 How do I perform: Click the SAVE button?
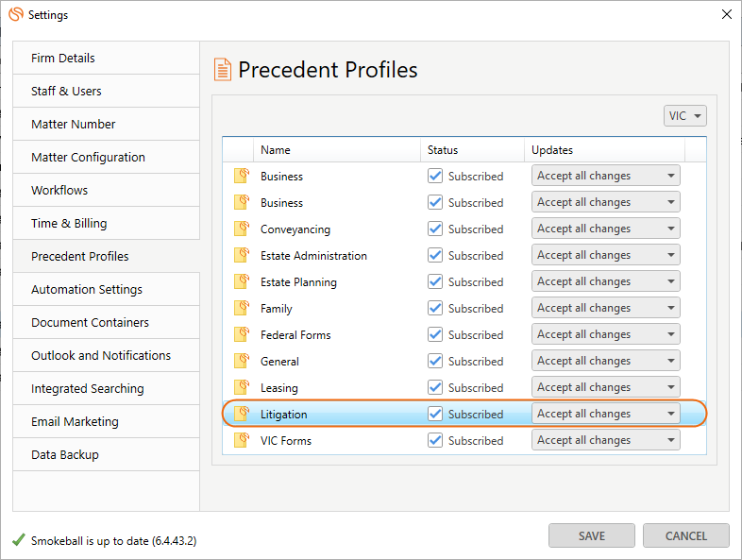tap(592, 535)
